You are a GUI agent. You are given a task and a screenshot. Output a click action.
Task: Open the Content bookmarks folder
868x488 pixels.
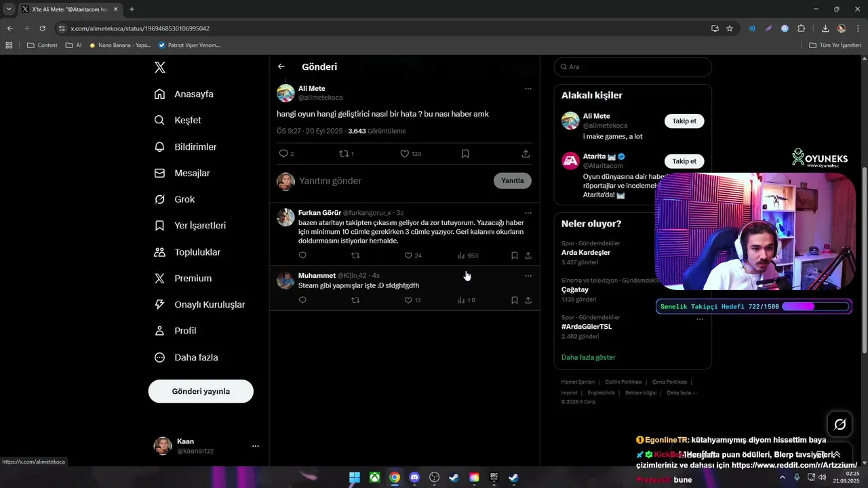[x=42, y=45]
